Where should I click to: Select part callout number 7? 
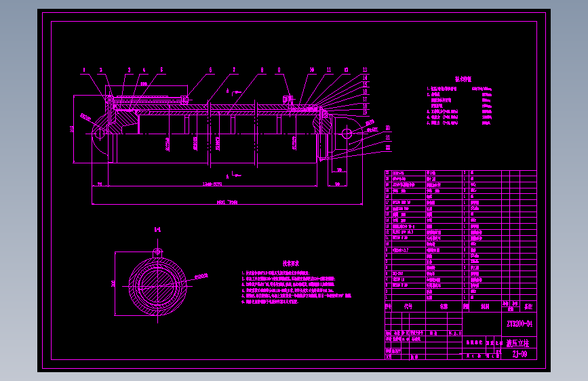click(234, 70)
